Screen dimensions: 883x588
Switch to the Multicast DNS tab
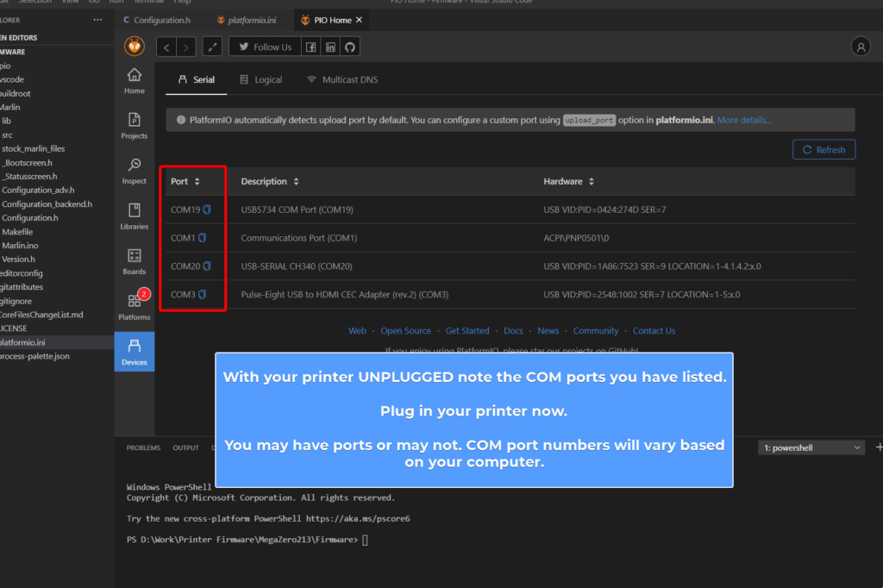341,80
